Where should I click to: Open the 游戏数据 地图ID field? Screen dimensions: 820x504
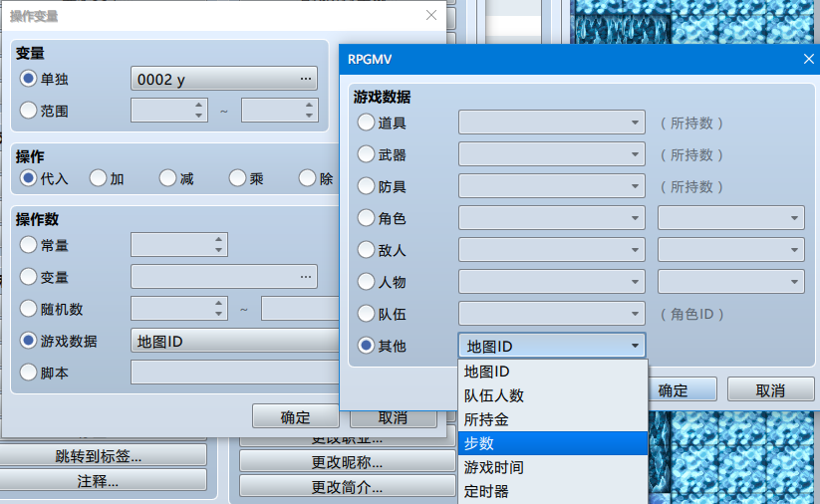pos(235,341)
